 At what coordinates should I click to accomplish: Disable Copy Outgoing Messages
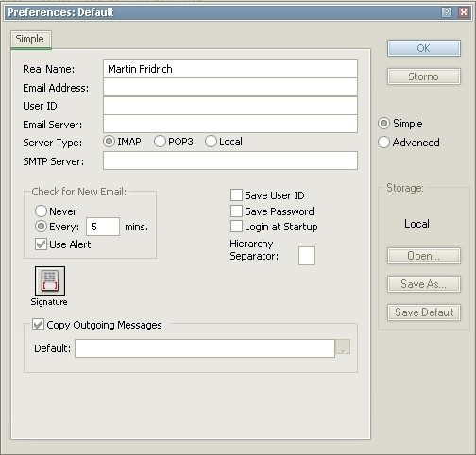(38, 325)
